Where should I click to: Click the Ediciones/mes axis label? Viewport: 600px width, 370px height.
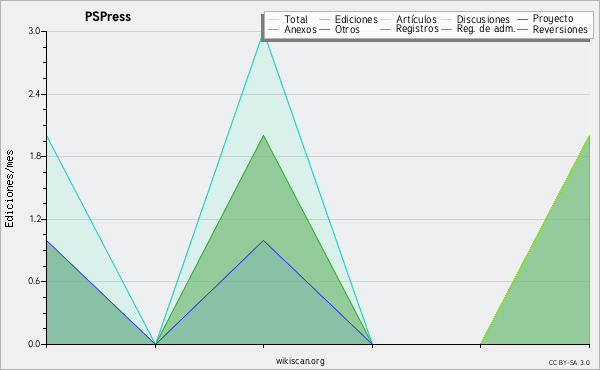coord(9,189)
